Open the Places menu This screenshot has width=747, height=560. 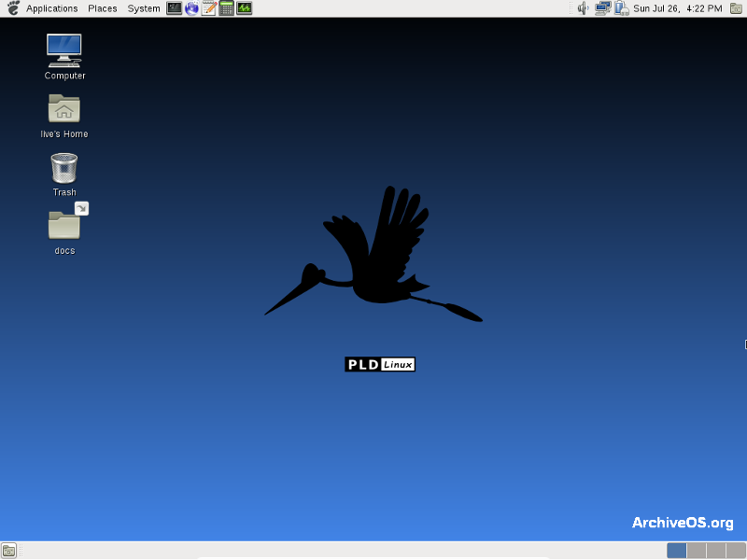103,8
